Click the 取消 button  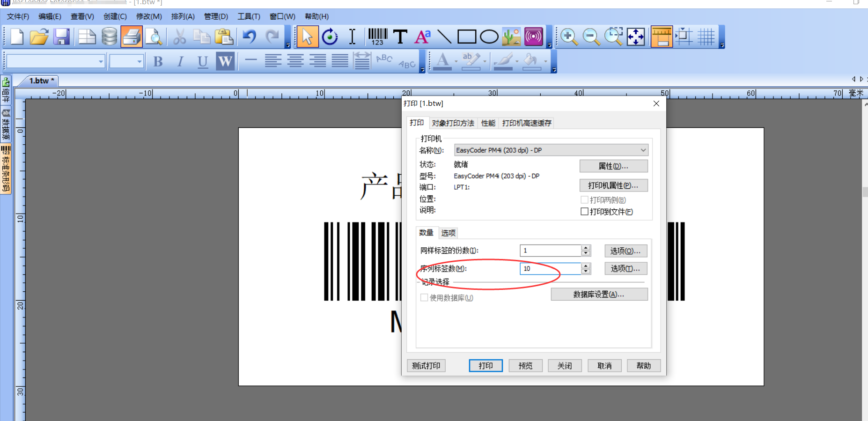pyautogui.click(x=604, y=365)
